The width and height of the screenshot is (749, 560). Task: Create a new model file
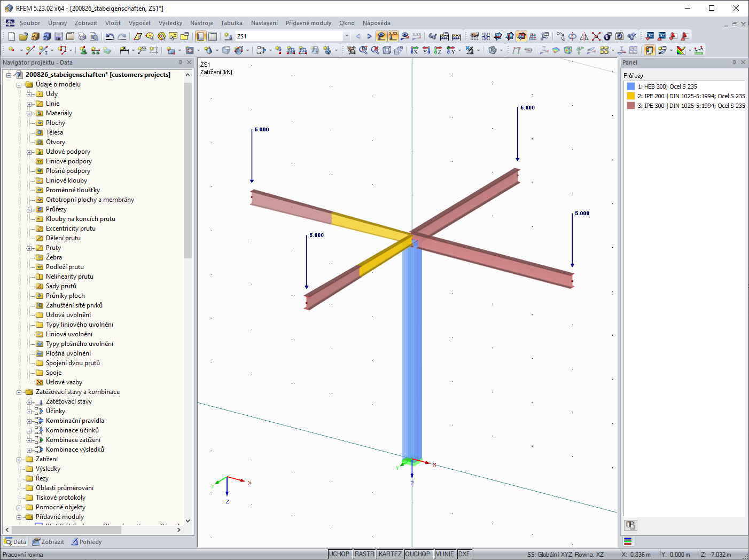11,36
